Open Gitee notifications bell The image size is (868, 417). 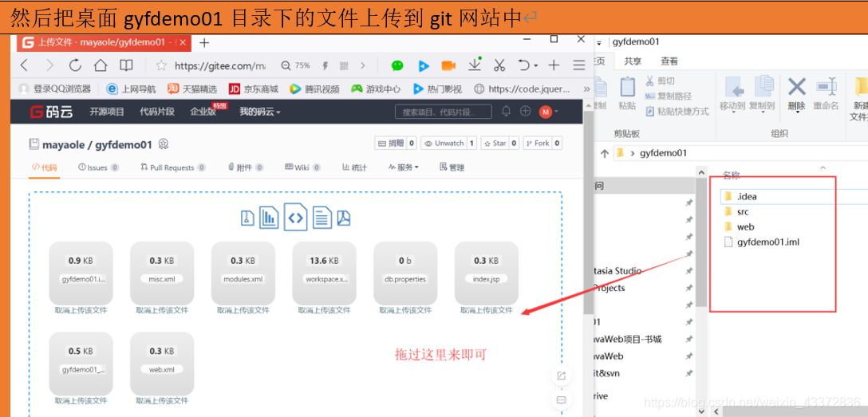tap(506, 111)
